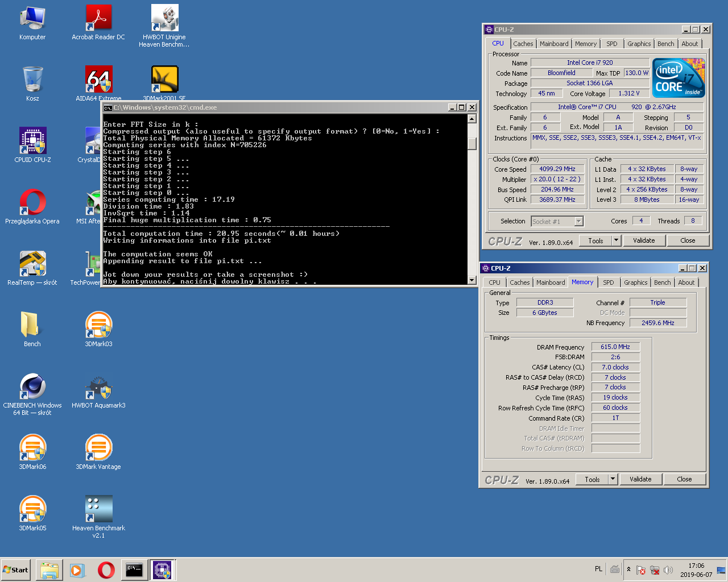Click the volume speaker tray icon
The image size is (728, 582).
click(668, 569)
